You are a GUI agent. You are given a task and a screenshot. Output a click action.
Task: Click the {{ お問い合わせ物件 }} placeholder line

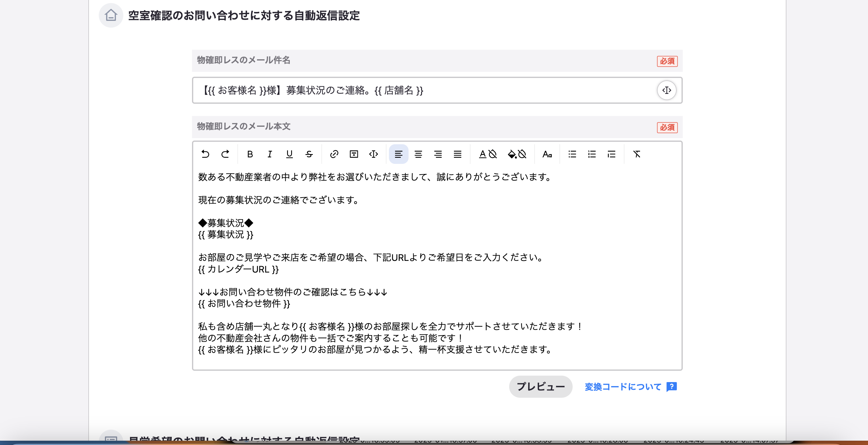(244, 304)
